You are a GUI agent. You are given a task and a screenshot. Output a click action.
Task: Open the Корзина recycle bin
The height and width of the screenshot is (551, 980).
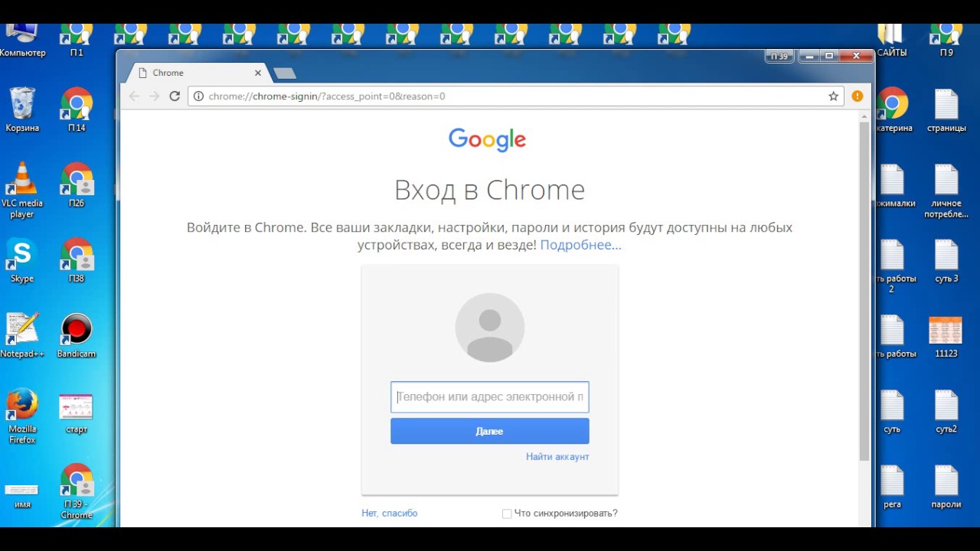pos(22,109)
